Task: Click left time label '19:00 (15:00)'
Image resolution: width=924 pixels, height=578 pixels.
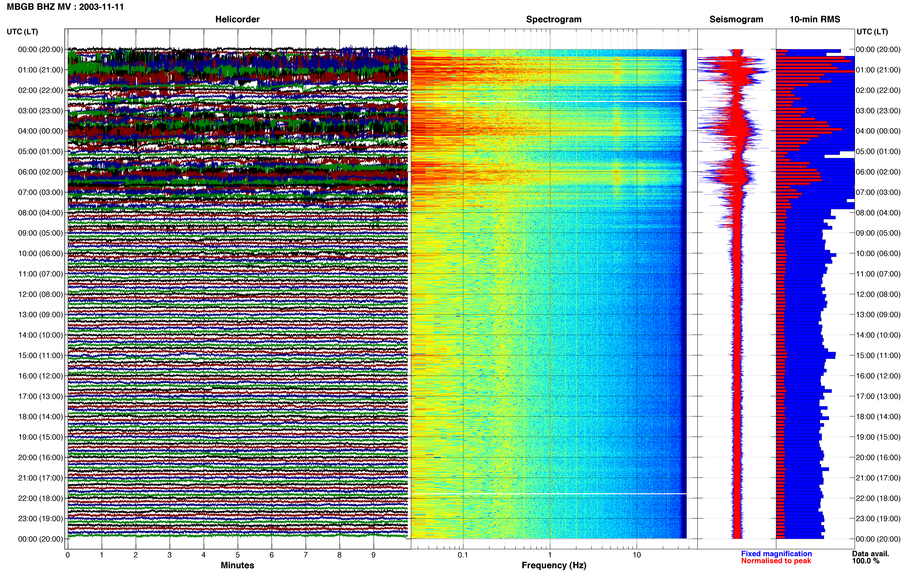Action: 41,437
